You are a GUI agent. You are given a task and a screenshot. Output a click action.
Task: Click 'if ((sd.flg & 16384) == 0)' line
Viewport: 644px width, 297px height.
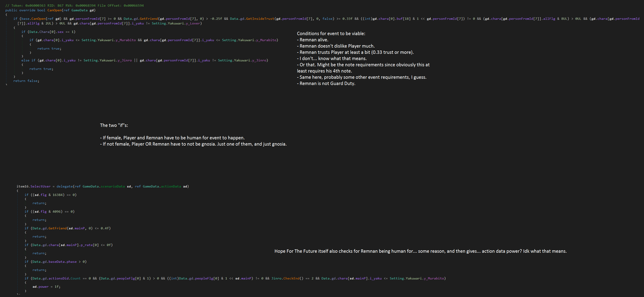50,195
